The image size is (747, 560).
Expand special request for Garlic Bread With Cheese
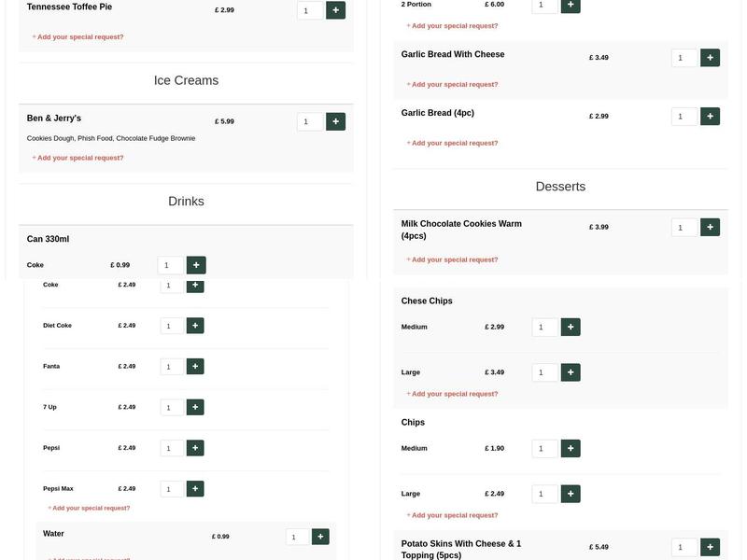coord(454,84)
